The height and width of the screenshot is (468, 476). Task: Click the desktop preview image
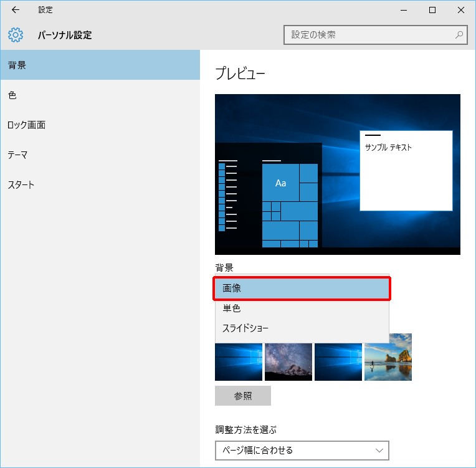point(337,174)
